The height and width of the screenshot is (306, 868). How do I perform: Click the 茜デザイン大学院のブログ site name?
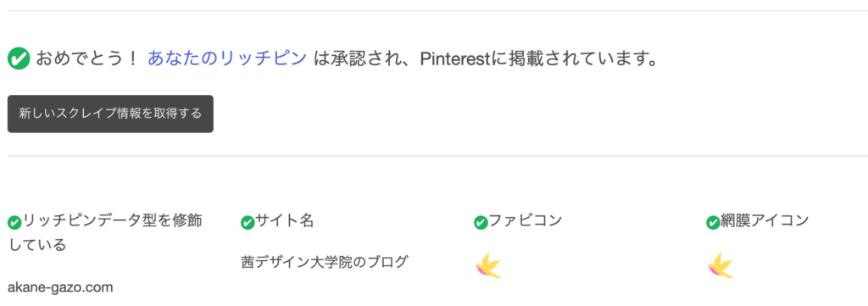(325, 262)
